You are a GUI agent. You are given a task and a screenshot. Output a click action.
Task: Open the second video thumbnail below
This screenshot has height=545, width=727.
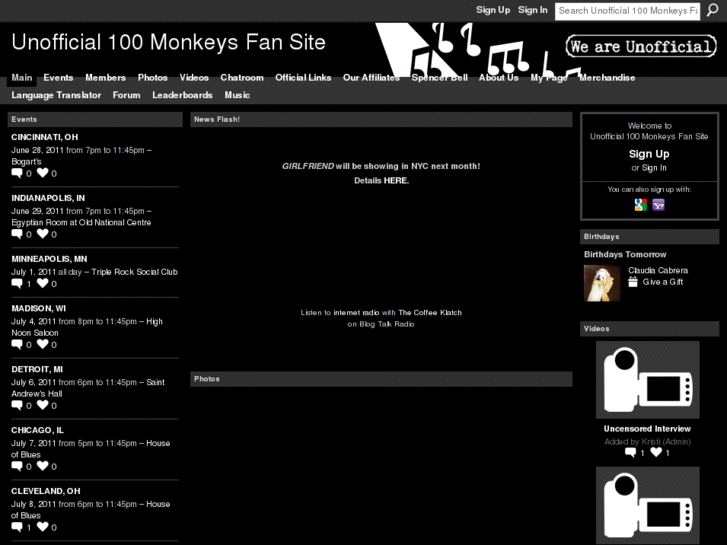pyautogui.click(x=648, y=505)
